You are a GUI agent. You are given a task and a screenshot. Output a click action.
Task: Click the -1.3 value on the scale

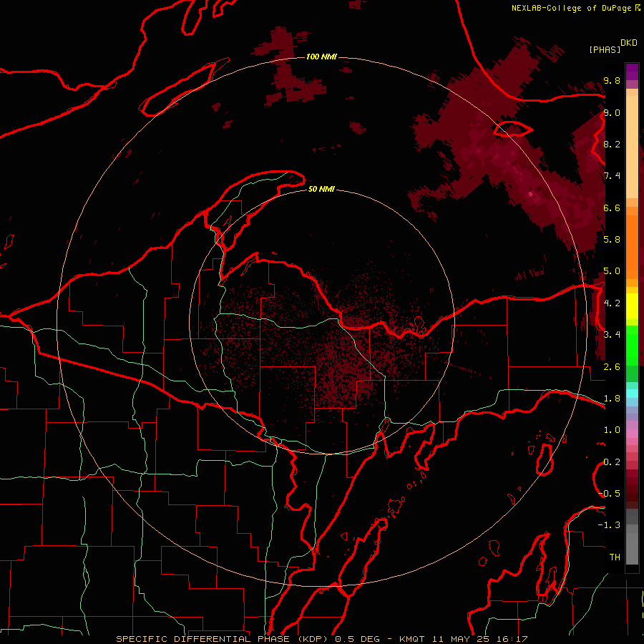click(610, 525)
